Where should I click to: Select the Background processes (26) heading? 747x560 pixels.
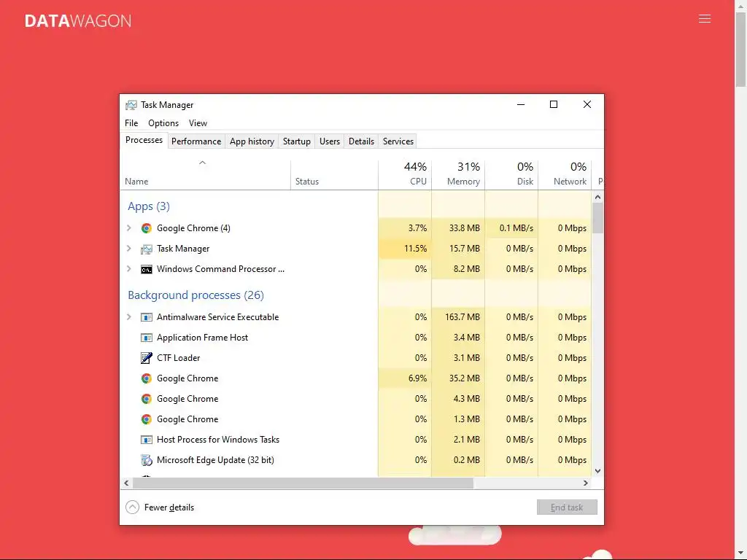click(196, 295)
